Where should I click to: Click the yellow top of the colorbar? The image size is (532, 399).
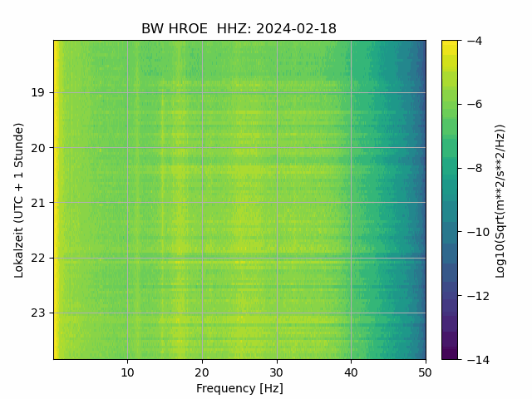click(450, 44)
